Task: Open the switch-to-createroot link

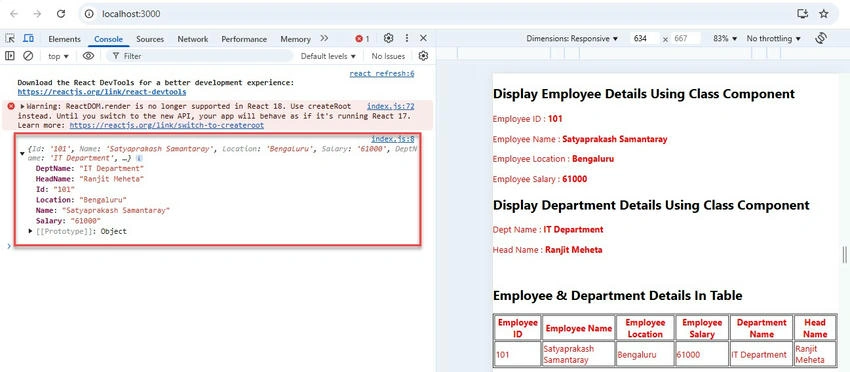Action: [167, 125]
